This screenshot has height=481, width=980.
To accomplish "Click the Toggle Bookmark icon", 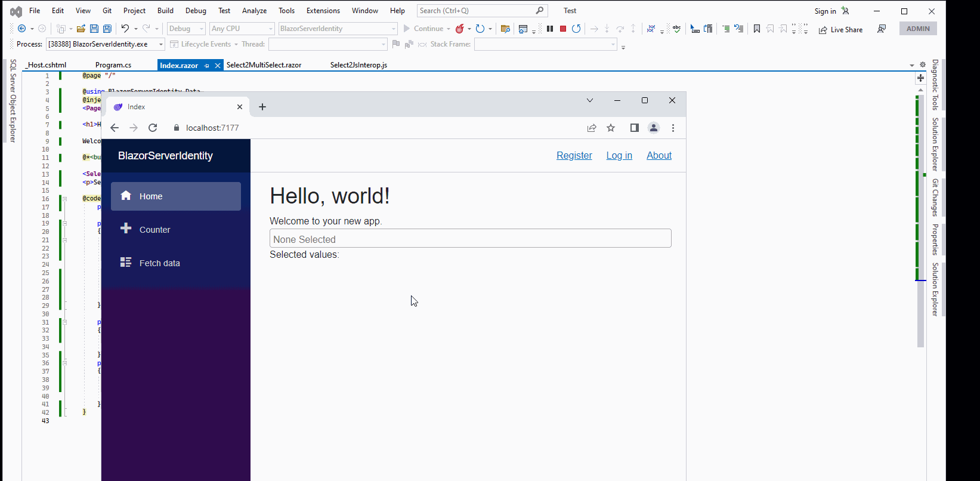I will click(757, 29).
